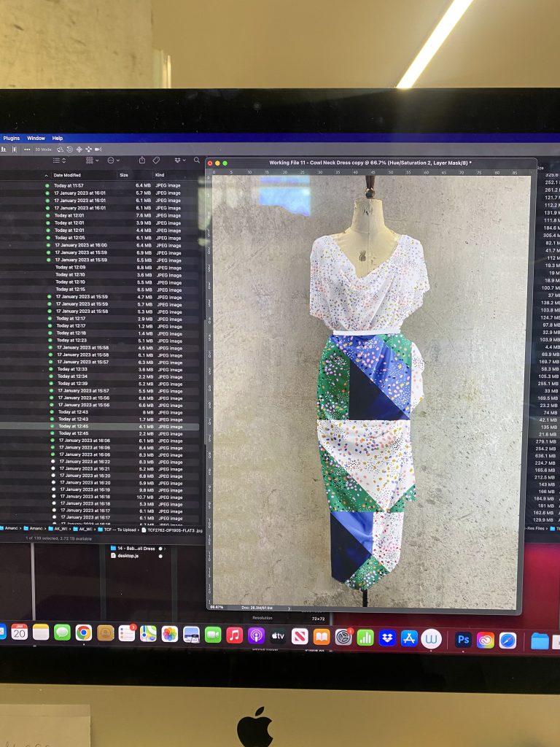Select the 14 - Bab...oll Dress folder
The image size is (560, 747).
[133, 549]
